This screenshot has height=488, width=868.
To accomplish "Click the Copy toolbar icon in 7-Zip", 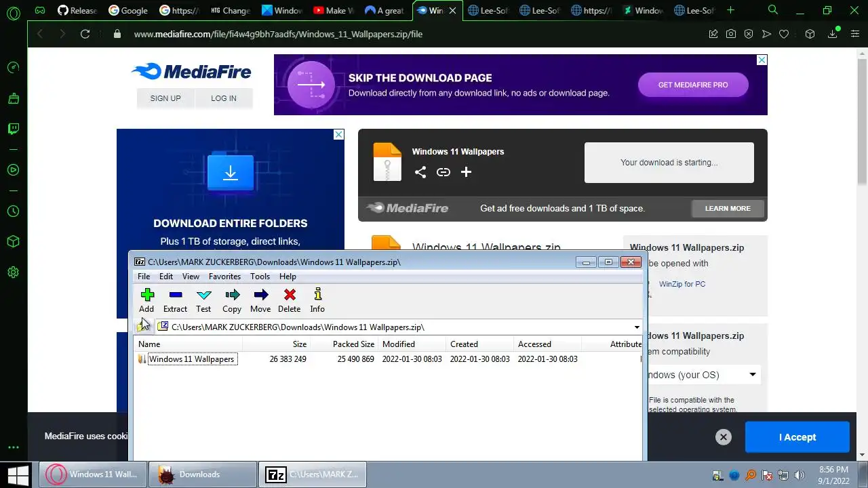I will click(232, 300).
